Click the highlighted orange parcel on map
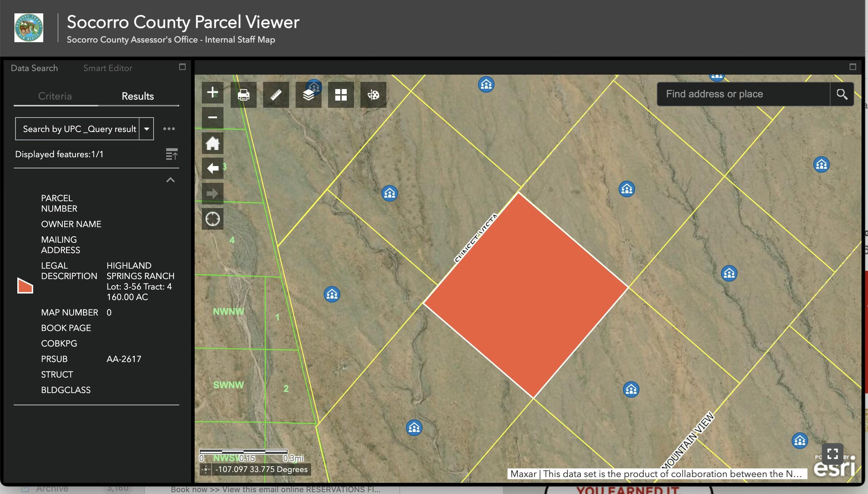The image size is (868, 494). point(526,295)
